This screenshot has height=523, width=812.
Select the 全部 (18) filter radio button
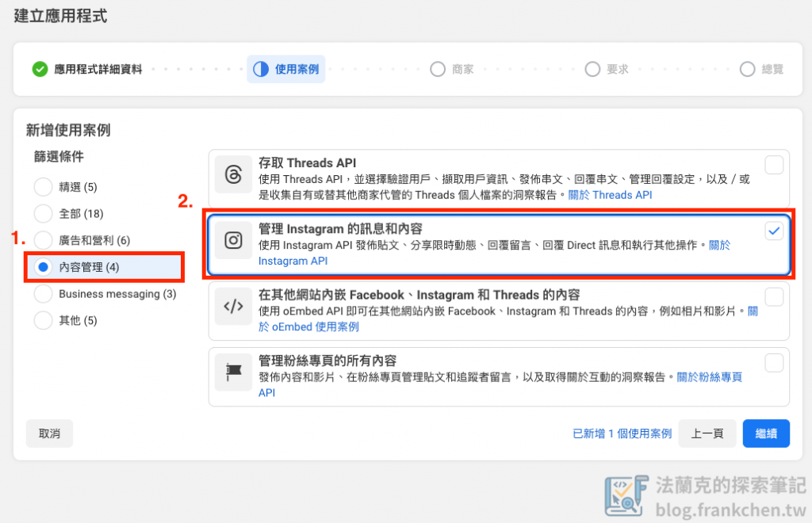click(43, 213)
